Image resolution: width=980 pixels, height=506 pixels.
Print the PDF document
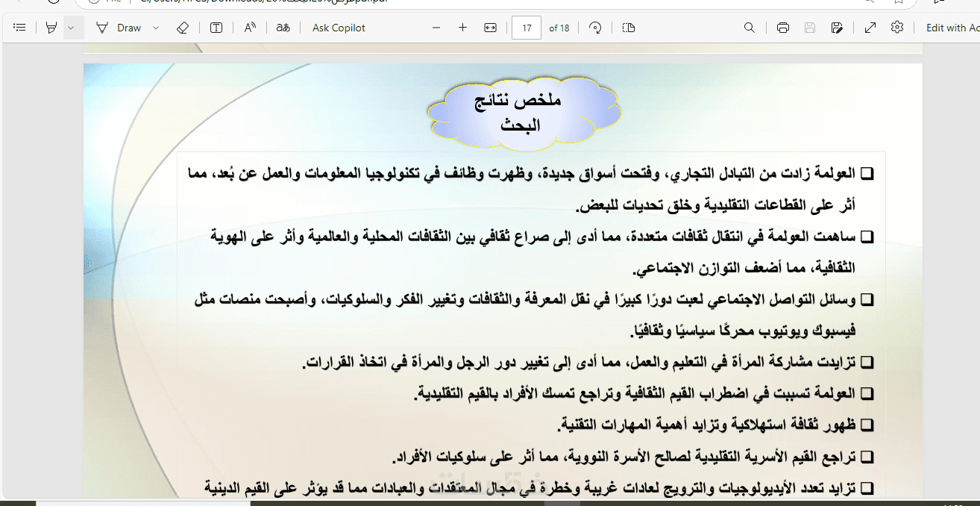783,28
